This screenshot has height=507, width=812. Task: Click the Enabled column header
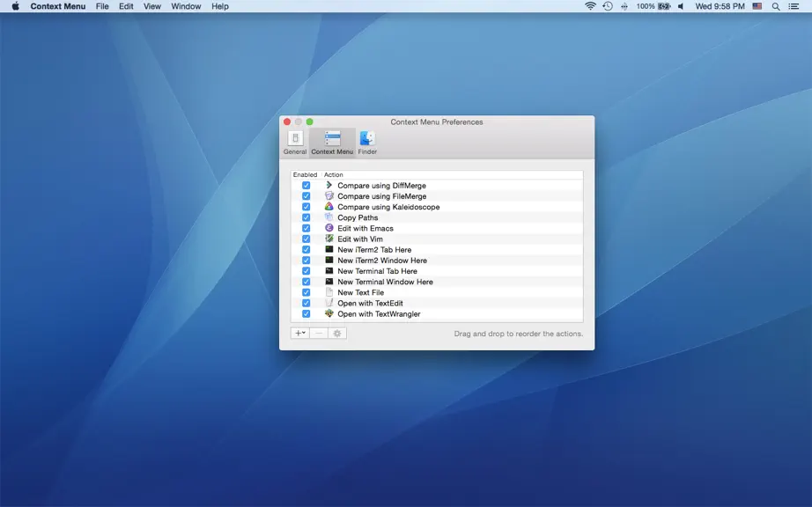click(x=305, y=175)
